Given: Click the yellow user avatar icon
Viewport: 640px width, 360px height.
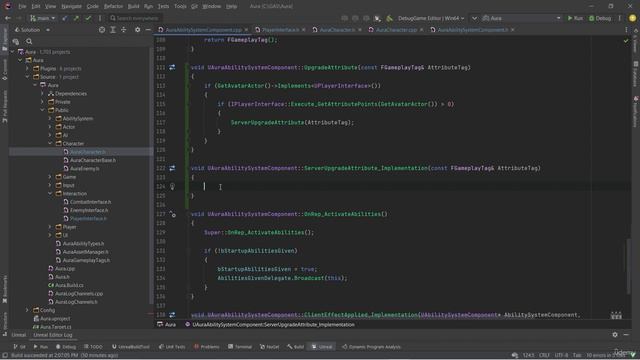Looking at the screenshot, I should (632, 18).
